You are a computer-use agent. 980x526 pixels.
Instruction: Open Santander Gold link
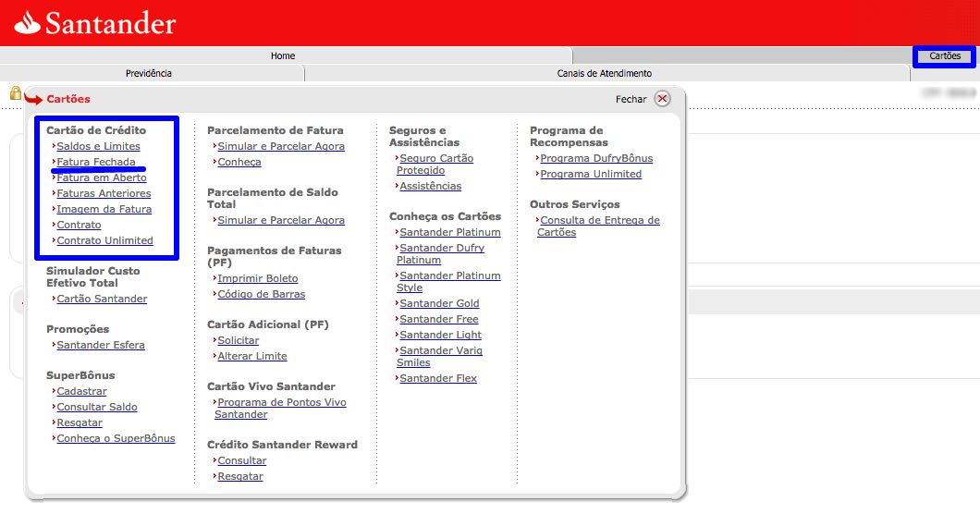[x=439, y=303]
